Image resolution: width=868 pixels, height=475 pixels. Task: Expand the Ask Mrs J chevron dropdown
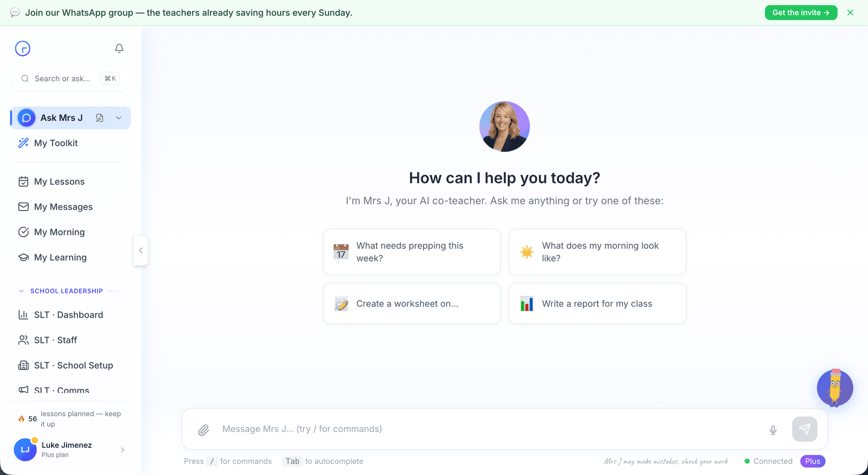point(118,118)
